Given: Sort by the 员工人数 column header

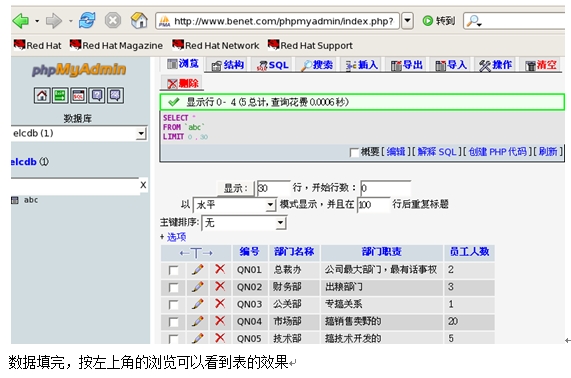Looking at the screenshot, I should (x=469, y=252).
